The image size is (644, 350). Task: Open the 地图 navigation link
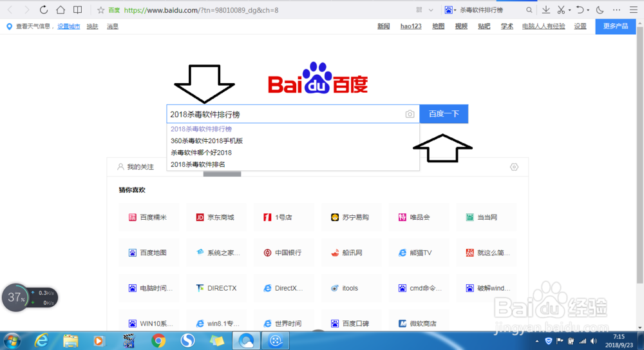pyautogui.click(x=438, y=26)
